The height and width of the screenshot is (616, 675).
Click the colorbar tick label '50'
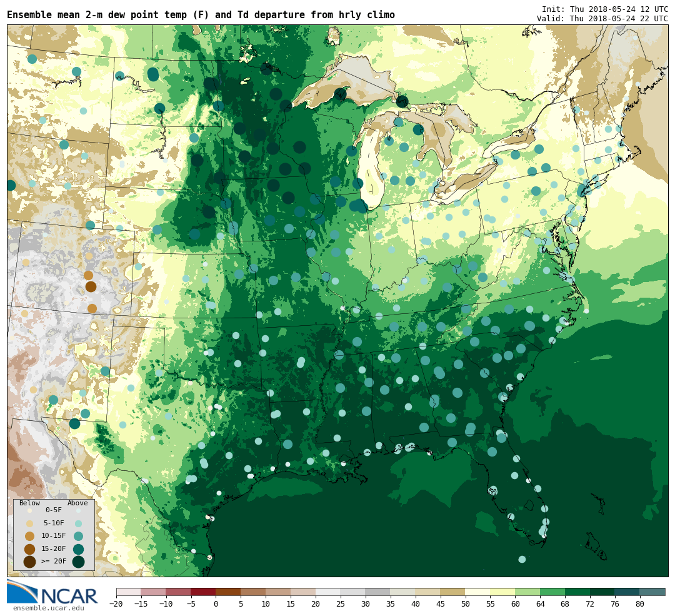point(465,604)
